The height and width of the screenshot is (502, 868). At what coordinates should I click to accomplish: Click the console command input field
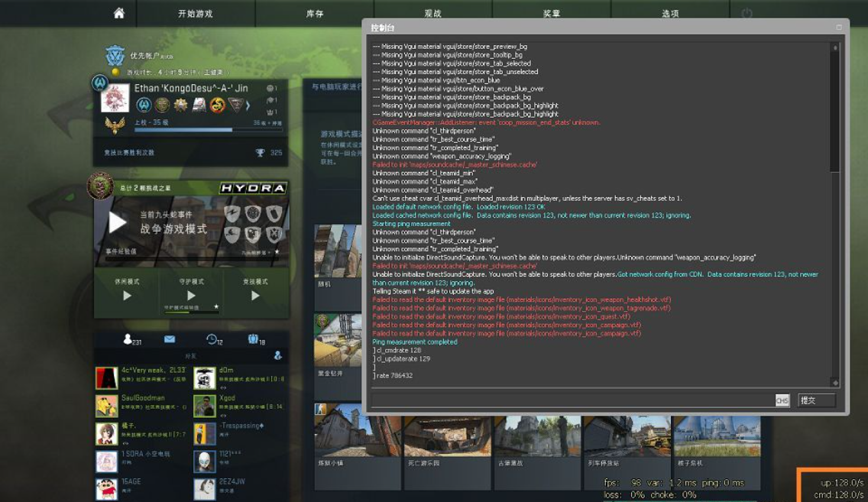pyautogui.click(x=574, y=400)
